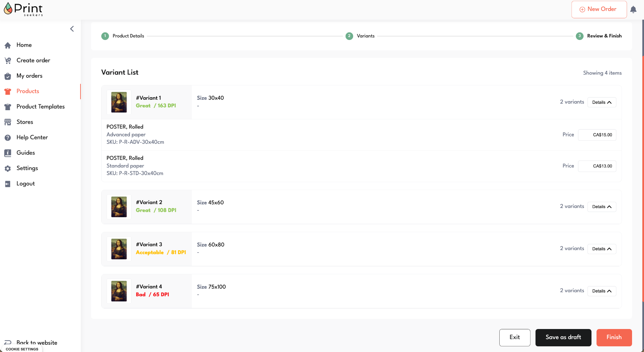Click the Size 45x60 text
The height and width of the screenshot is (352, 644).
(x=210, y=202)
